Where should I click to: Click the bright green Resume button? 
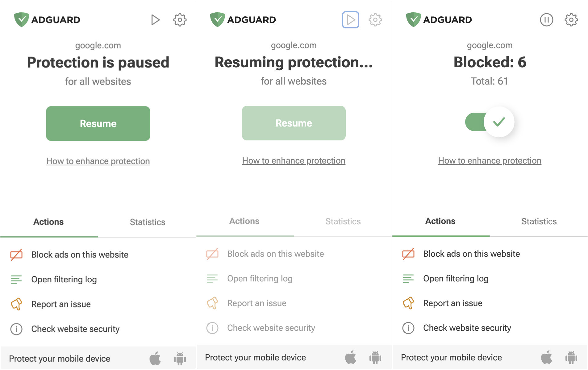point(98,123)
